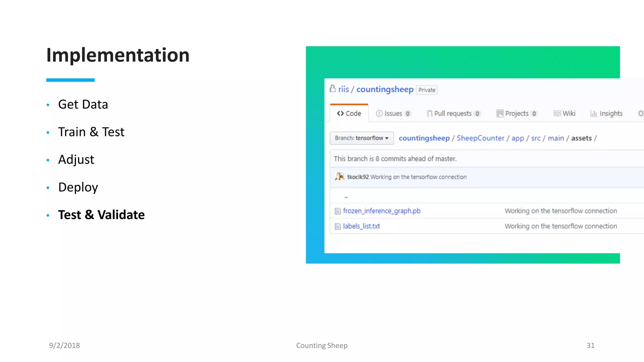Open the Projects tab
Viewport: 644px width, 362px height.
tap(517, 113)
